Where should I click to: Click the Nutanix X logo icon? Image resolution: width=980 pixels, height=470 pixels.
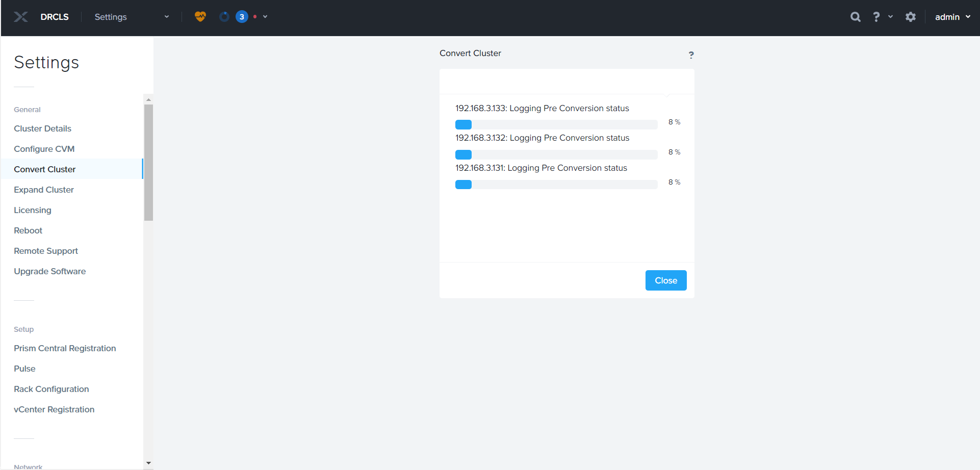(21, 17)
